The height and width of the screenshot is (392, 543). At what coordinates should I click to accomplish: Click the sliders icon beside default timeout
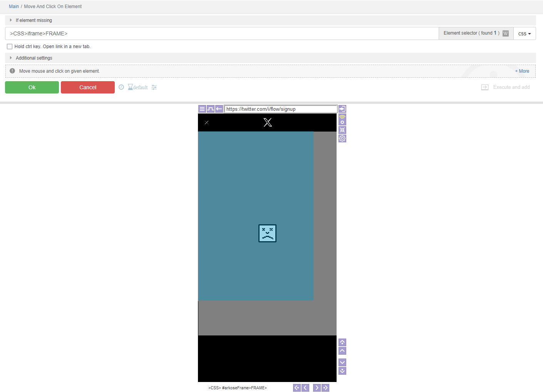[x=154, y=87]
